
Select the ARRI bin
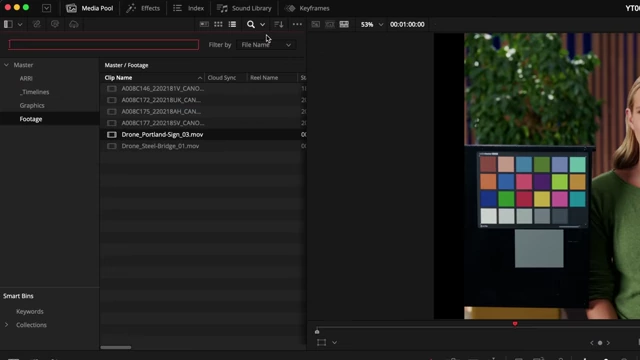[26, 78]
